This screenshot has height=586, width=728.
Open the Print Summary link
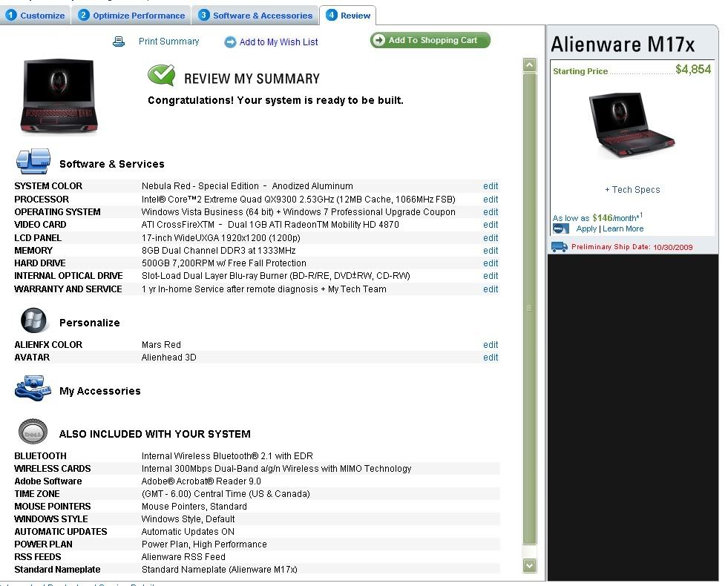click(168, 42)
